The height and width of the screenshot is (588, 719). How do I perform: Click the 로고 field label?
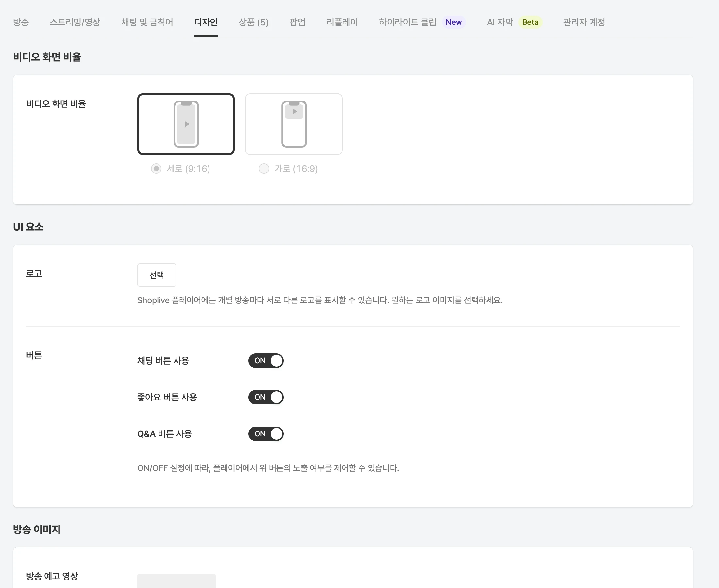[34, 274]
